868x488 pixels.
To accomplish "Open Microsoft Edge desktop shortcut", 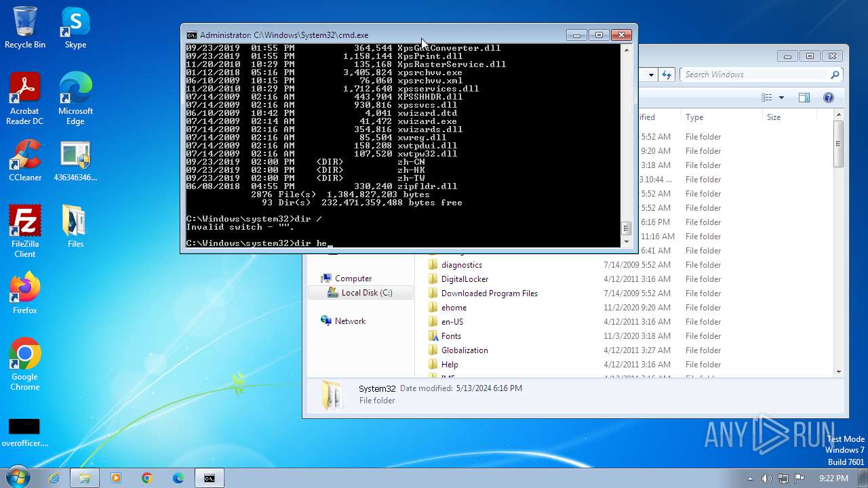I will coord(75,99).
